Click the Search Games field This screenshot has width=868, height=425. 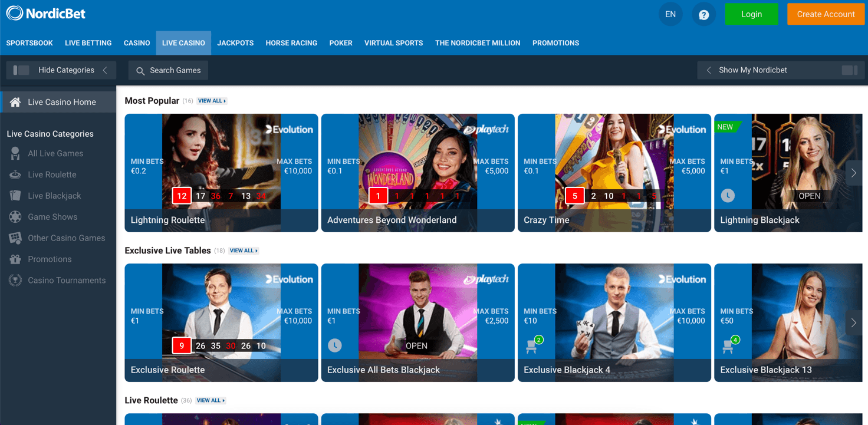click(x=168, y=70)
